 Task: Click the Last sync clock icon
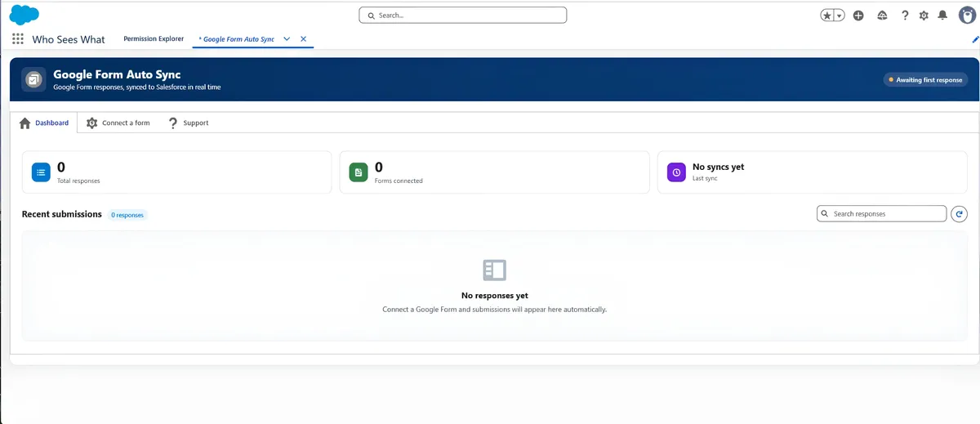(676, 172)
